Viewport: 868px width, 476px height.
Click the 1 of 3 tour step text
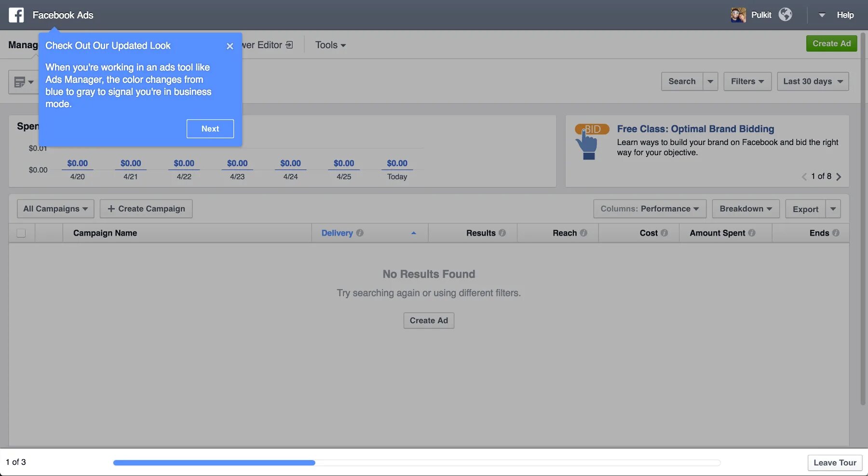16,462
